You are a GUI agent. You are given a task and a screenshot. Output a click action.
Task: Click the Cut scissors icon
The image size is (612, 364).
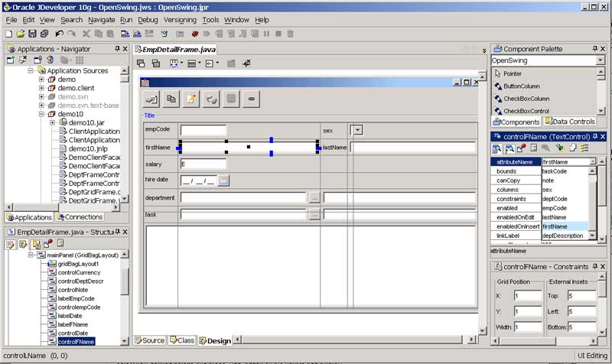86,34
